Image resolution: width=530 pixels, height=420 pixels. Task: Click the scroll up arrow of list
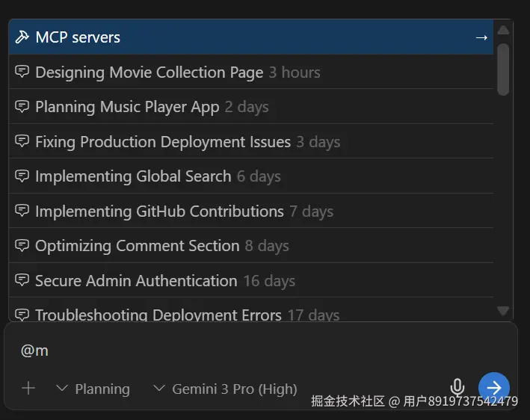point(503,30)
